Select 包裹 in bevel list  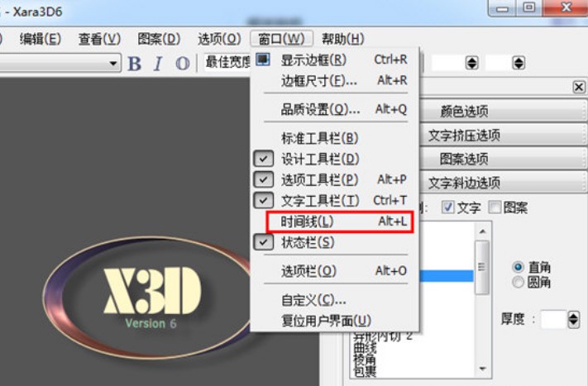pos(365,371)
